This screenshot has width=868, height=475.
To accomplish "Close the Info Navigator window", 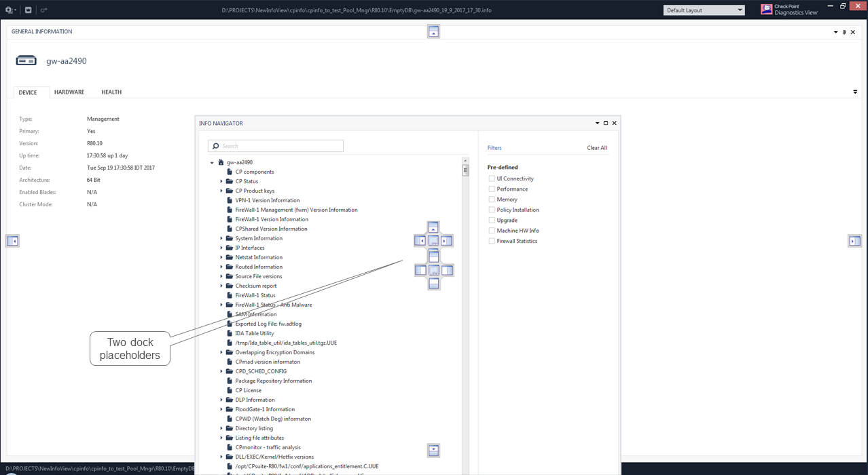I will (614, 123).
